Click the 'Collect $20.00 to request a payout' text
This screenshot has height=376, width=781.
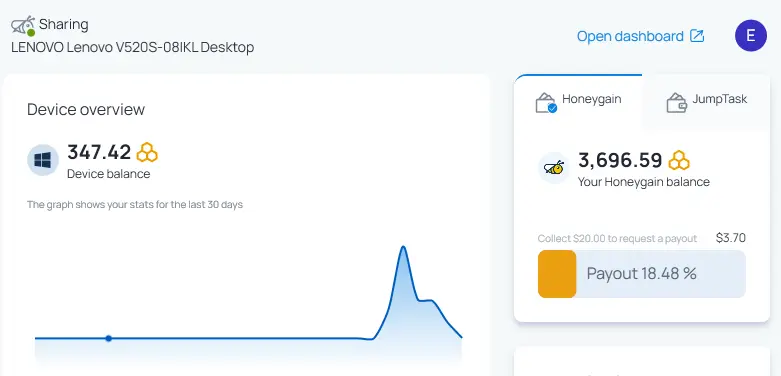click(x=617, y=239)
